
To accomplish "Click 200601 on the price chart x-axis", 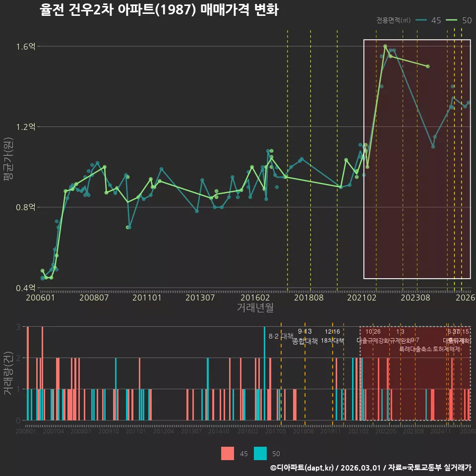I will point(40,297).
